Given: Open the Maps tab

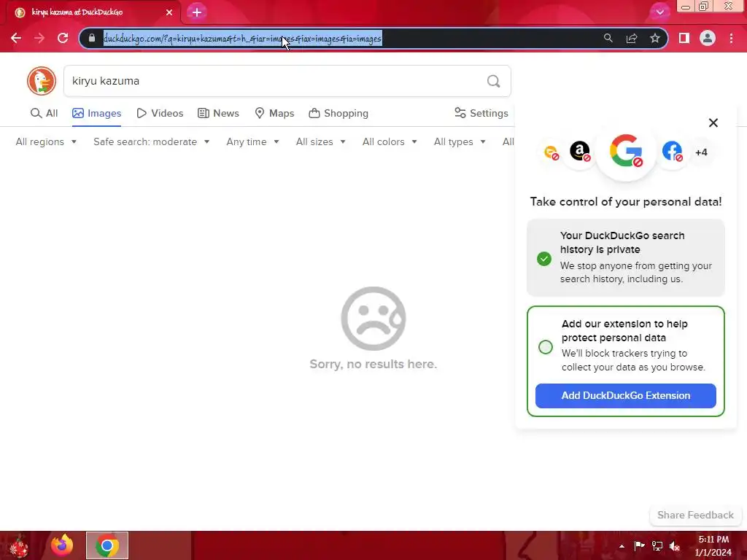Looking at the screenshot, I should point(274,113).
